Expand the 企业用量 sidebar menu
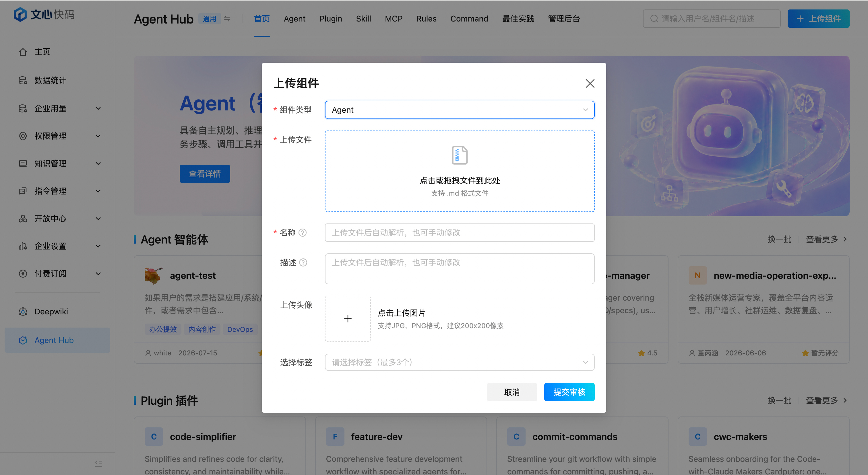868x475 pixels. pos(98,108)
